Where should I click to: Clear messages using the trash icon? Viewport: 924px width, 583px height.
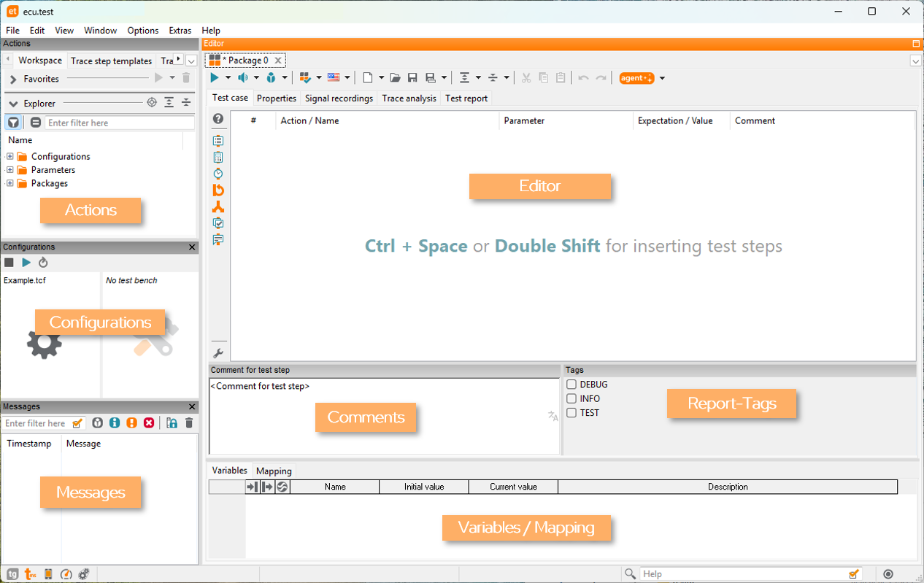click(189, 422)
